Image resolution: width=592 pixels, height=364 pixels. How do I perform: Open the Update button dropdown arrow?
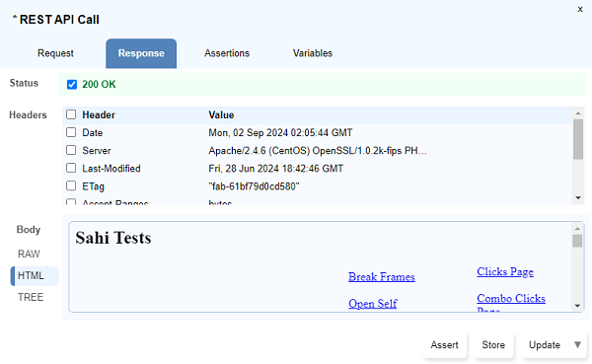(x=577, y=344)
